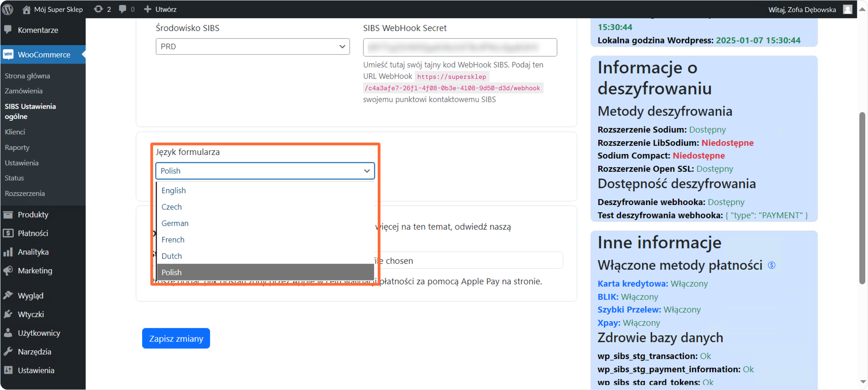Click the comments bubble icon in admin bar

click(122, 9)
